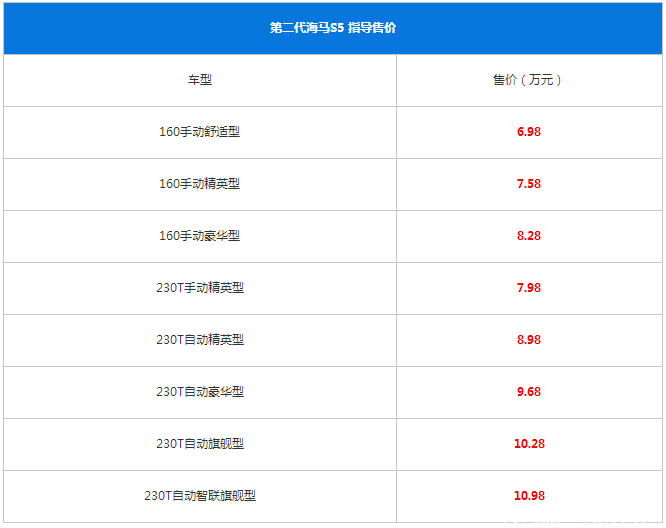Viewport: 666px width, 528px height.
Task: Click the 8.28 price value
Action: coord(529,236)
